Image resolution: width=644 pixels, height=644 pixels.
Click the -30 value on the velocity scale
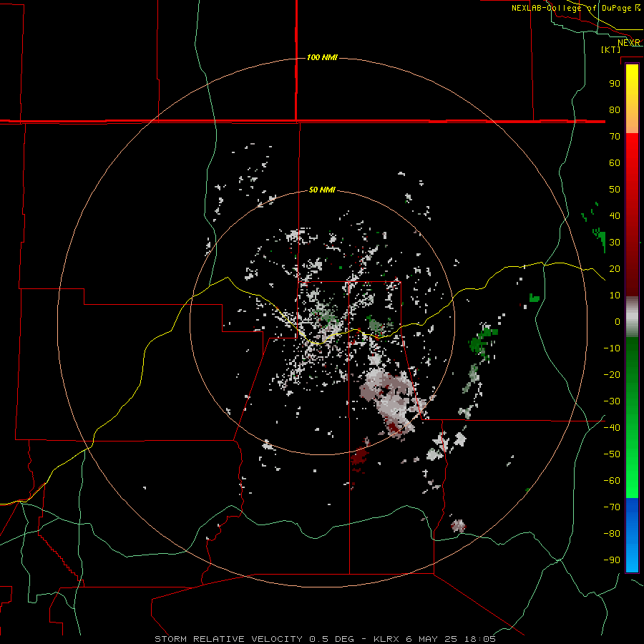pos(612,401)
